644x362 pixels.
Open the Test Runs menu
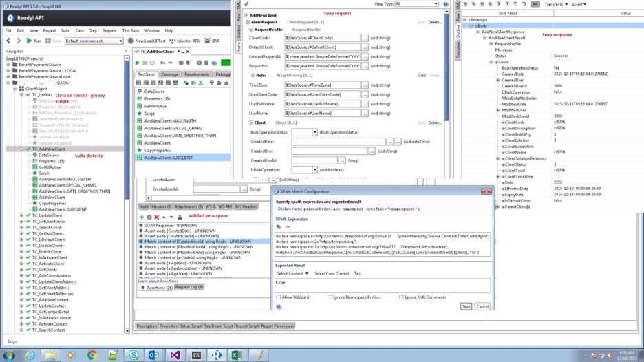pos(130,30)
